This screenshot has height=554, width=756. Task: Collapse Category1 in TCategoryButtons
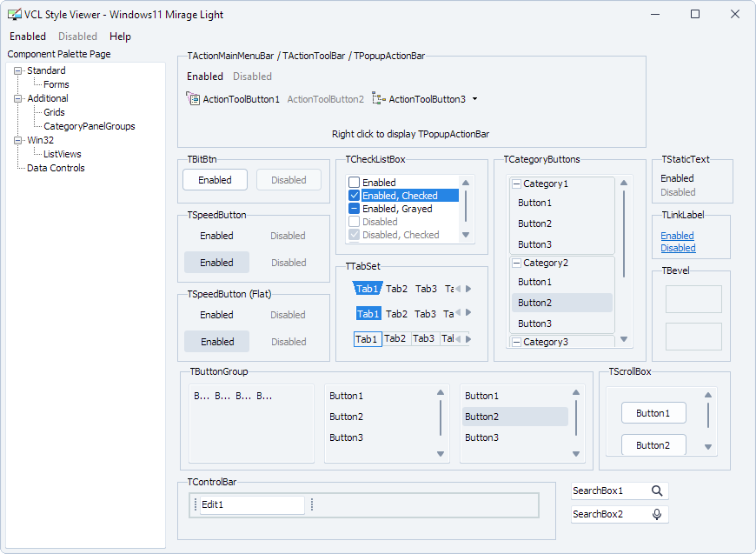[x=516, y=184]
